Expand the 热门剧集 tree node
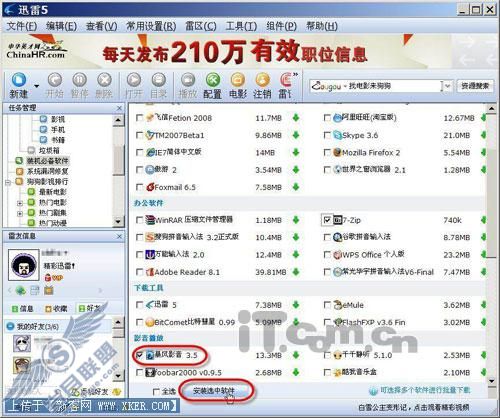Viewport: 500px width, 418px height. [x=20, y=213]
